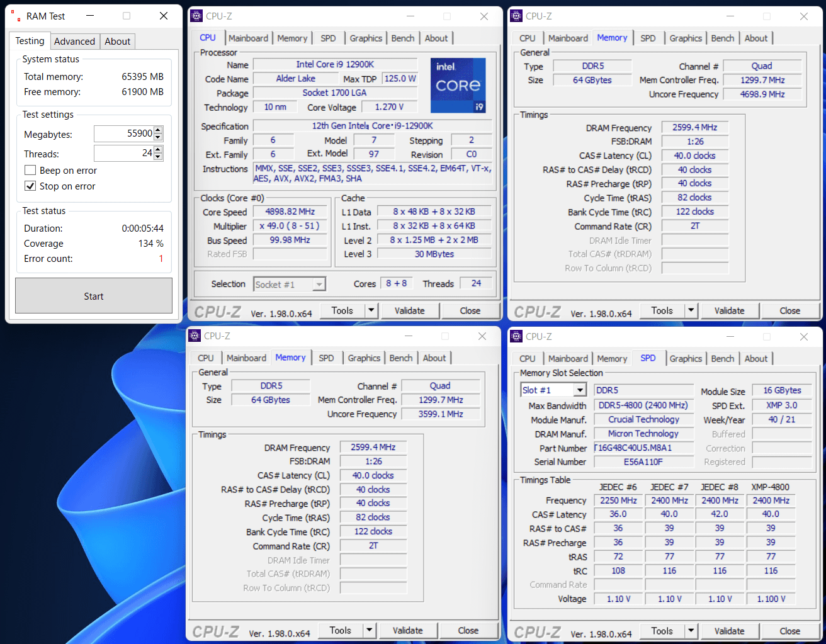Viewport: 826px width, 644px height.
Task: Click Validate in CPU tab window
Action: coord(410,310)
